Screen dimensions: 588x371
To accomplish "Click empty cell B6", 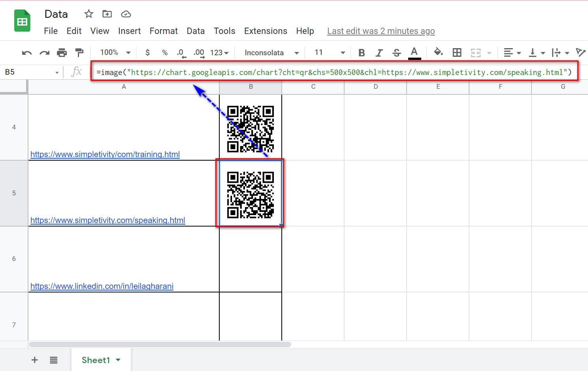I will (251, 259).
